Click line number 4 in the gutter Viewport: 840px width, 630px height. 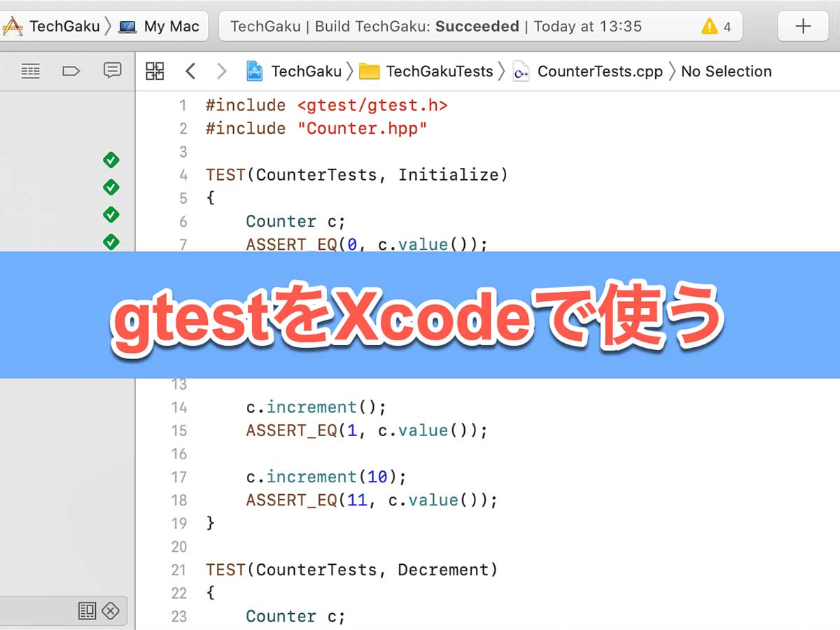183,175
